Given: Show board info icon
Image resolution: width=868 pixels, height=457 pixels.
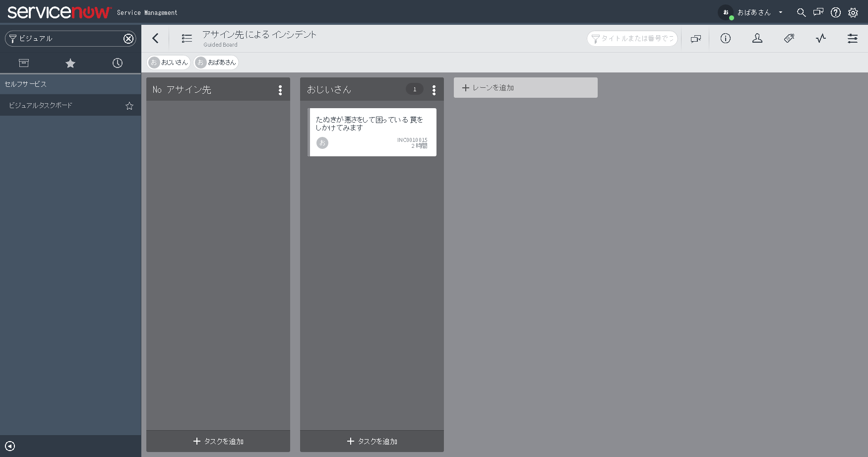Looking at the screenshot, I should 726,38.
